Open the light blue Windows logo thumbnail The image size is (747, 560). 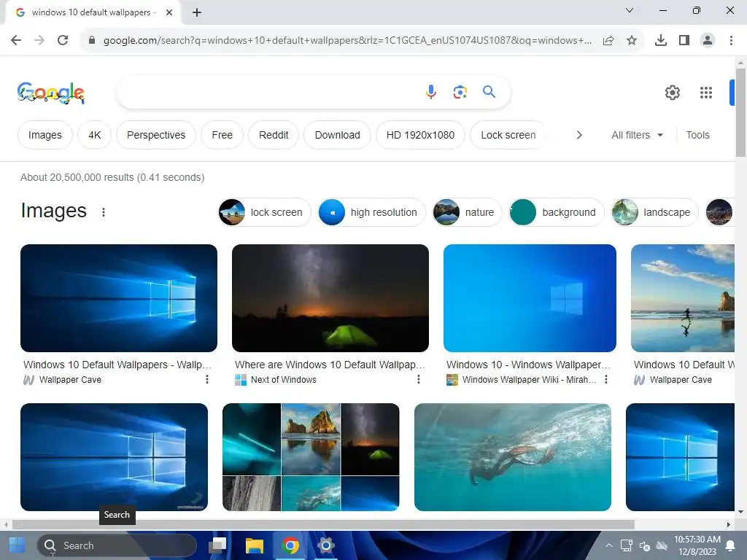(x=530, y=298)
